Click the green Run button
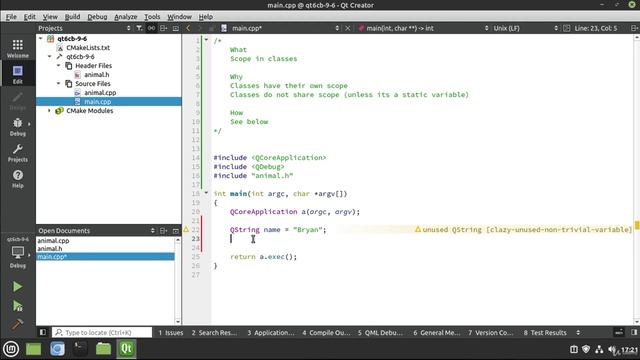This screenshot has width=640, height=360. (x=17, y=287)
